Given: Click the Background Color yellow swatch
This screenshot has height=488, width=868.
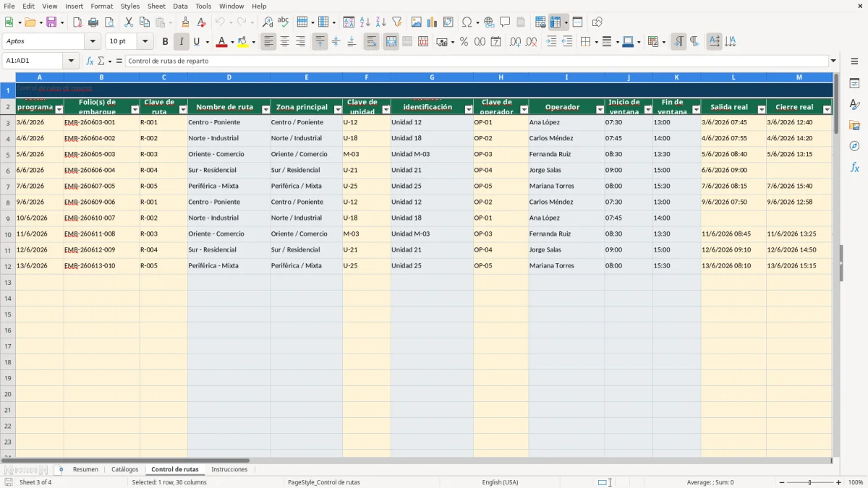Looking at the screenshot, I should (x=243, y=42).
